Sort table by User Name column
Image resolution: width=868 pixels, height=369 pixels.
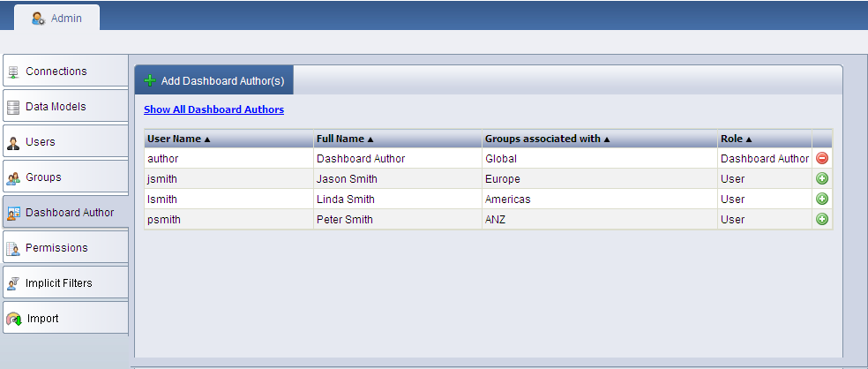pos(179,139)
